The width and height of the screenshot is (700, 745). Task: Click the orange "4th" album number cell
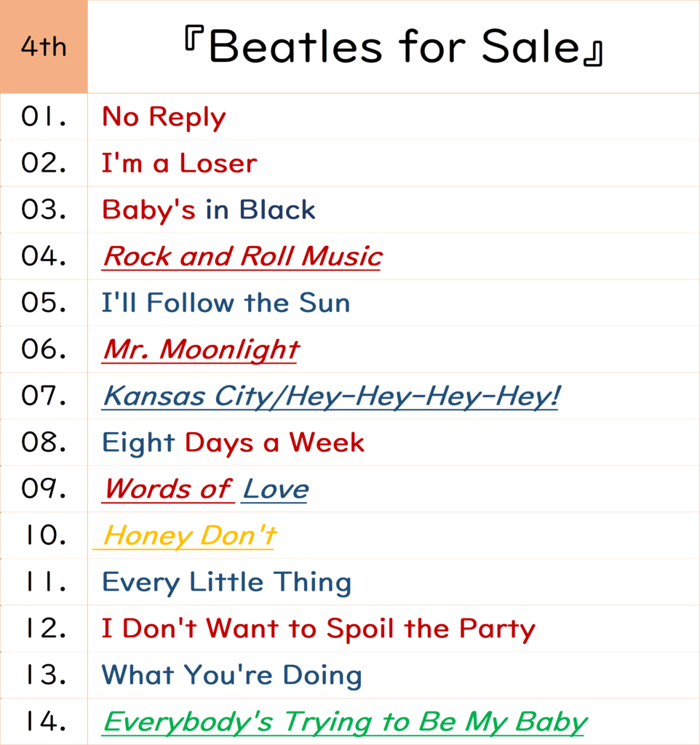(44, 47)
